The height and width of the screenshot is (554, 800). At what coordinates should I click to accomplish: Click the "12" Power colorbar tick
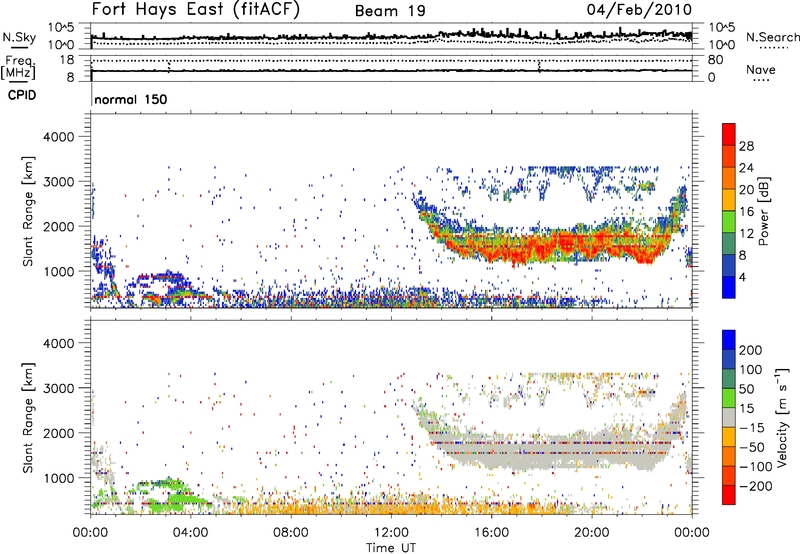point(746,234)
